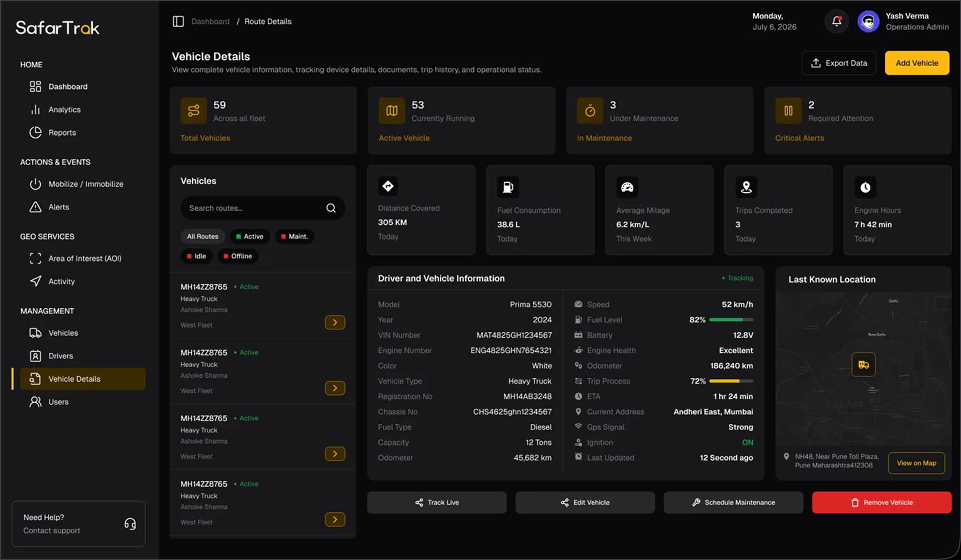Image resolution: width=961 pixels, height=560 pixels.
Task: Click the Track Live button
Action: pos(437,502)
